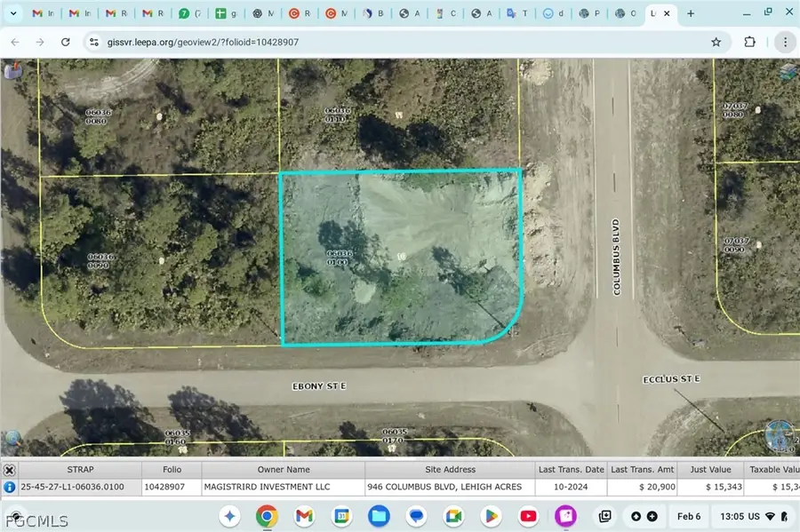Open YouTube from the shelf
This screenshot has width=800, height=532.
tap(528, 516)
